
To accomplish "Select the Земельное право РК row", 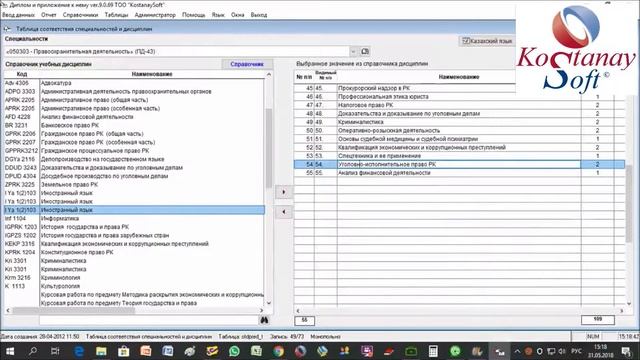I will point(134,184).
